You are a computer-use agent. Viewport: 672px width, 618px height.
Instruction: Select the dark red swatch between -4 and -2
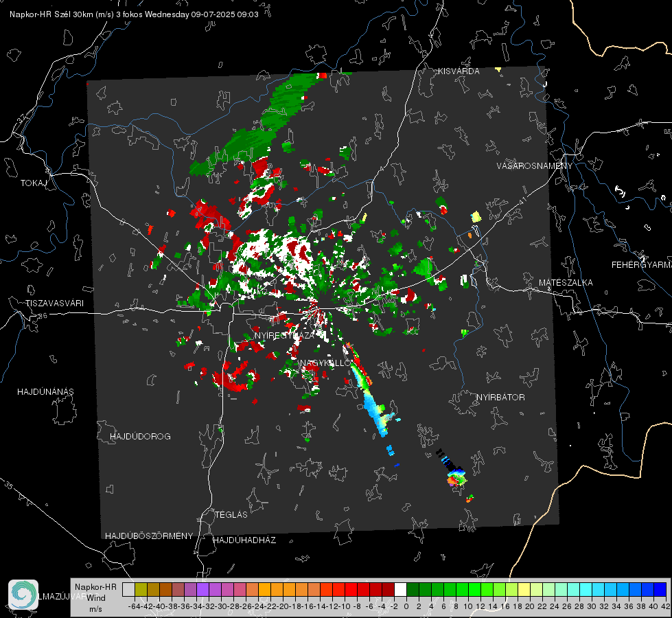(388, 589)
